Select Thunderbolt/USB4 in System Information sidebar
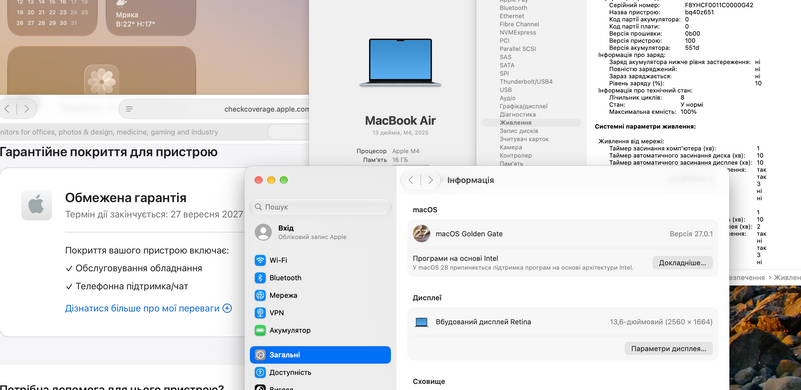Screen dimensions: 801x390 pos(526,81)
